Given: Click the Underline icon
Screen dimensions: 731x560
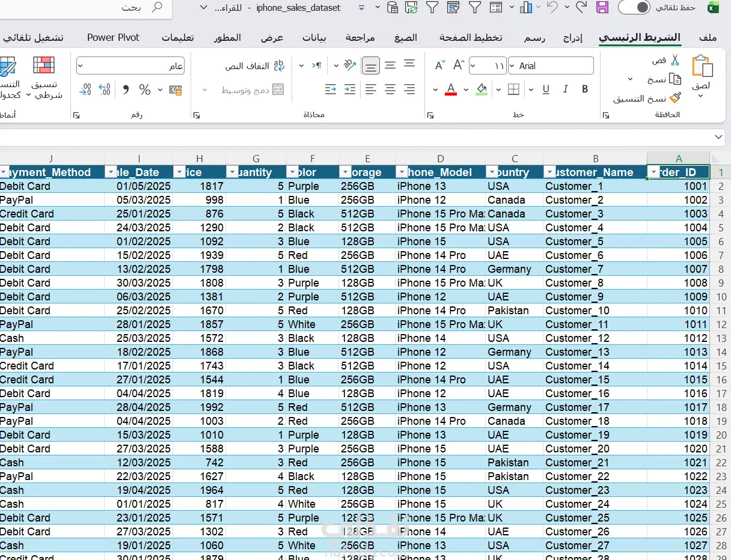Looking at the screenshot, I should click(x=546, y=90).
